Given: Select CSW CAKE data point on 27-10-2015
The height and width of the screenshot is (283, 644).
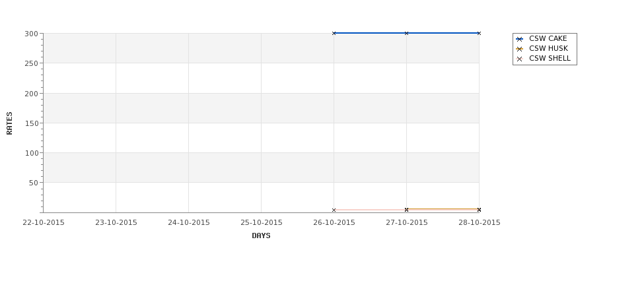Looking at the screenshot, I should click(407, 33).
